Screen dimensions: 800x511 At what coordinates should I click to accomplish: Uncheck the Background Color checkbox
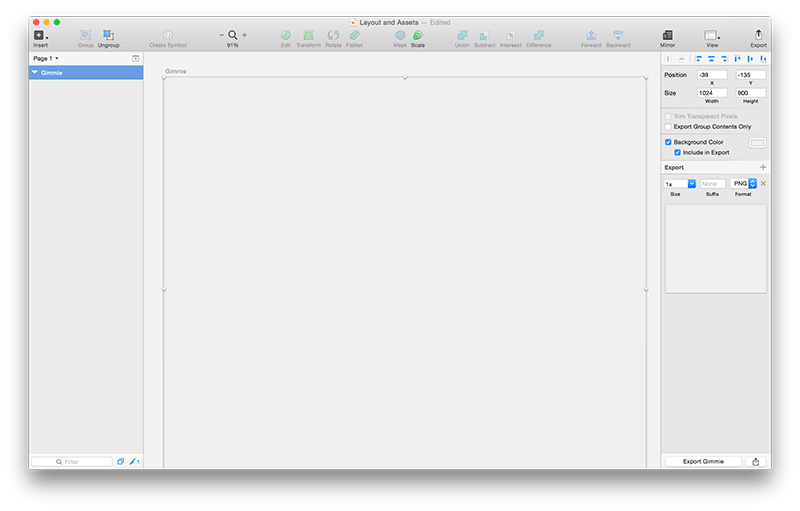point(668,142)
